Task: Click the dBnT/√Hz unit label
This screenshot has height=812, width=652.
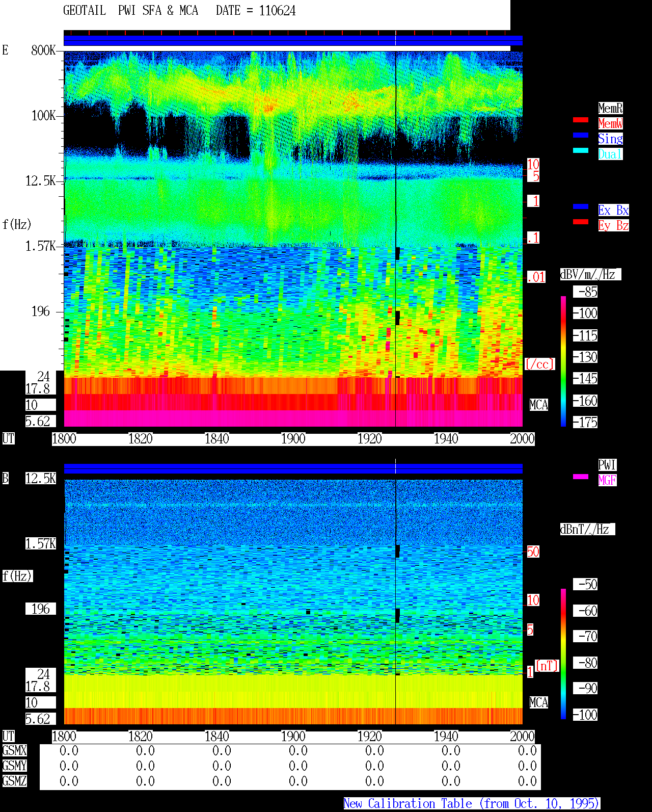Action: pos(587,529)
